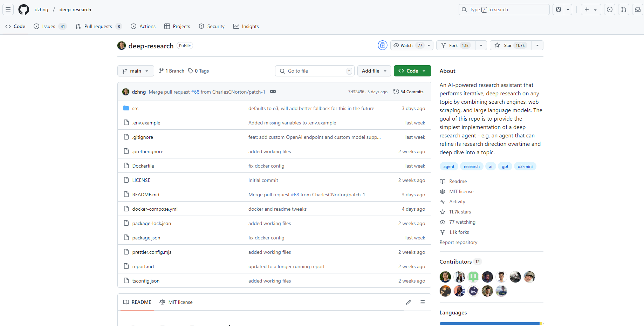
Task: Open the src folder icon
Action: 126,108
